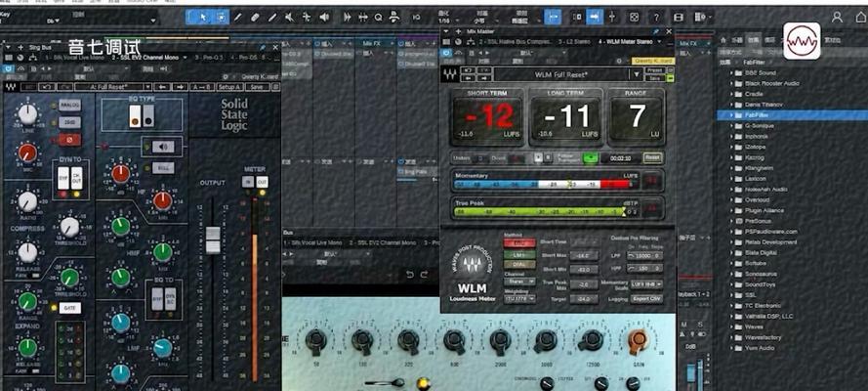Select the Bend tool in the toolbar

click(x=307, y=18)
